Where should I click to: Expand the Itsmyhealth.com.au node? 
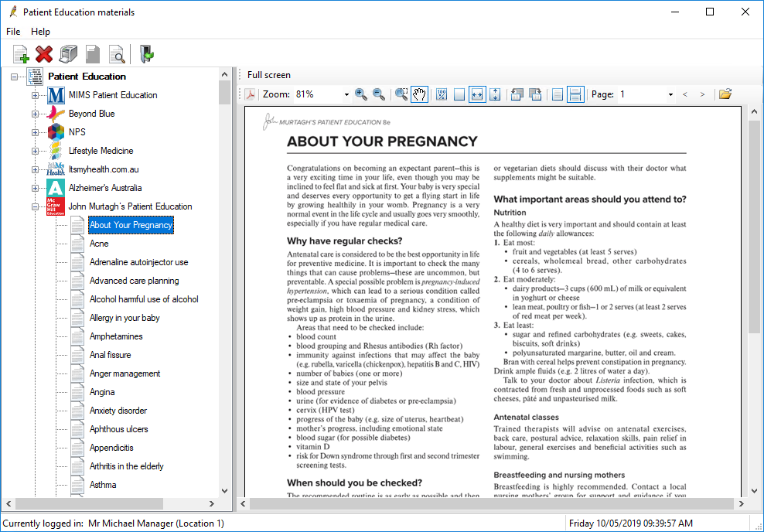(35, 169)
